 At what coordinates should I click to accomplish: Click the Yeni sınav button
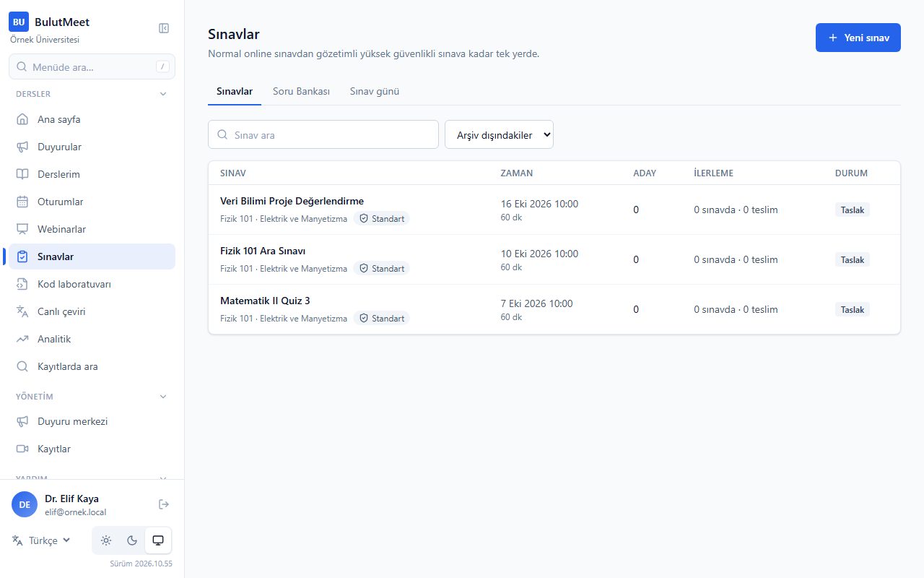pyautogui.click(x=858, y=38)
